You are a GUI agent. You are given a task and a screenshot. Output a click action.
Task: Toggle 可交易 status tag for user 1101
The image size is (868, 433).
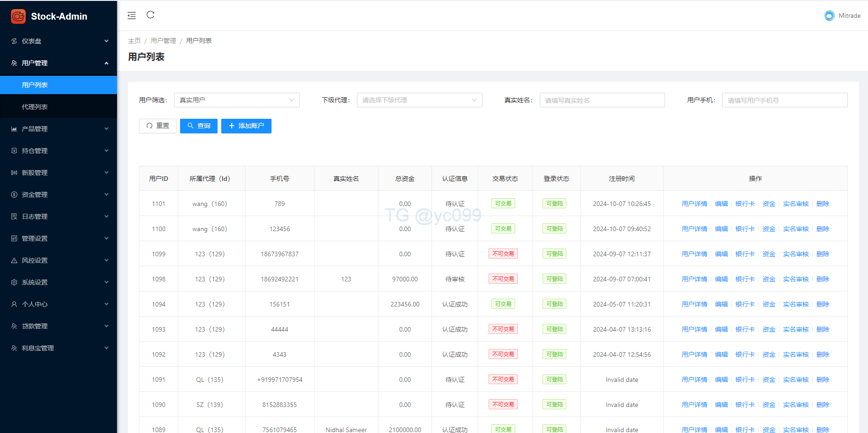503,204
